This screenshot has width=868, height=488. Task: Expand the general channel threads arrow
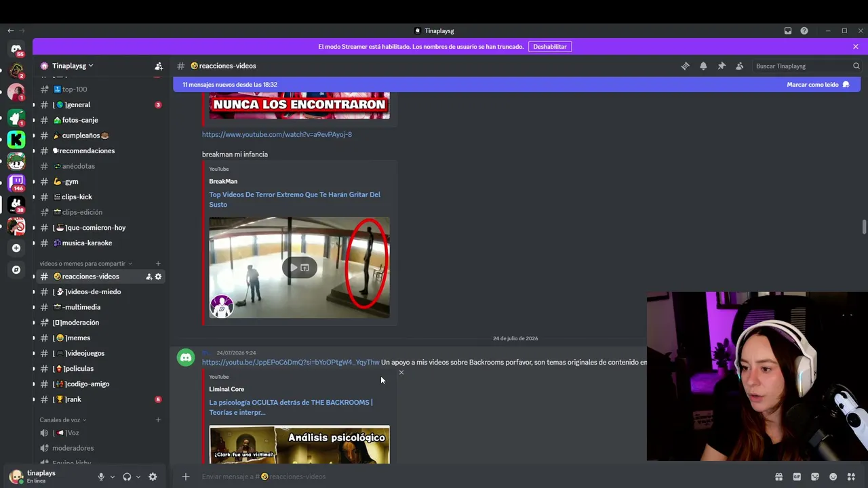tap(34, 105)
